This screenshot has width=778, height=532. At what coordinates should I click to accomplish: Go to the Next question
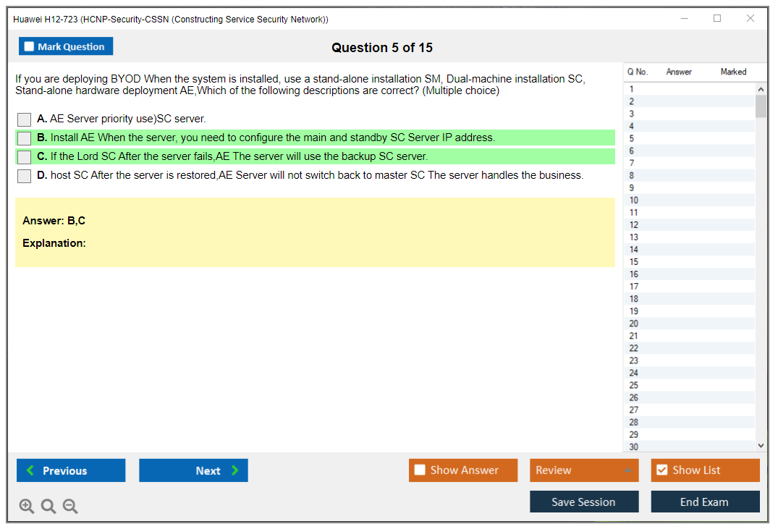click(x=193, y=470)
